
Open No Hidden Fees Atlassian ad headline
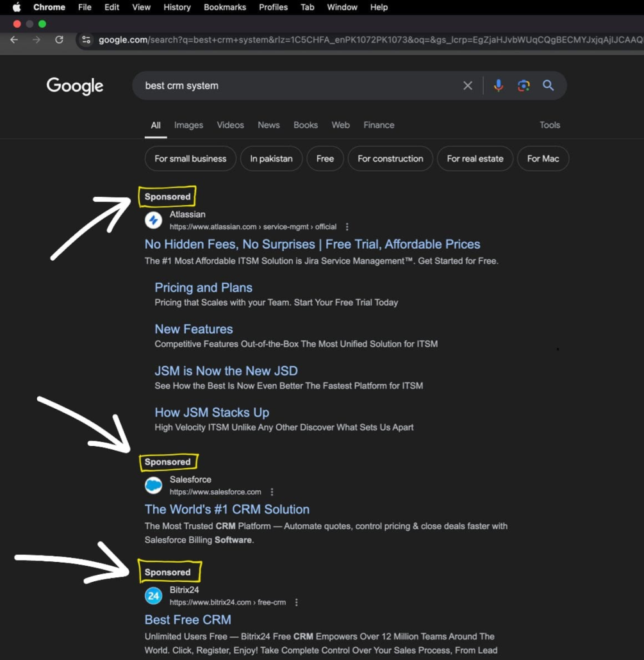pos(312,244)
